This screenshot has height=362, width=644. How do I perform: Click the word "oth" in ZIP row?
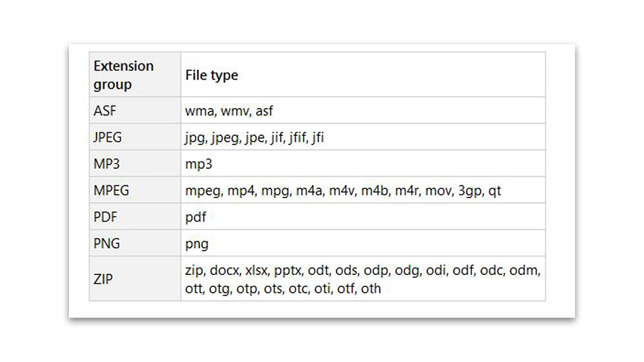point(371,289)
